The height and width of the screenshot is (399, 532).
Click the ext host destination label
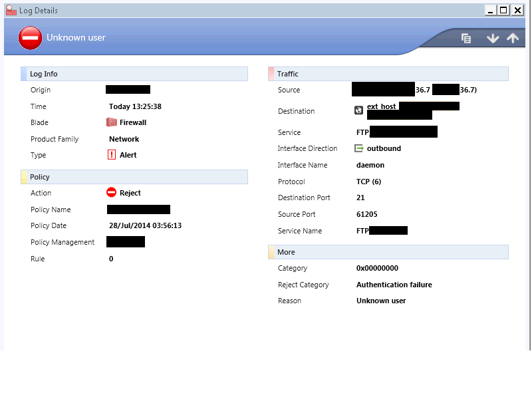click(x=382, y=106)
